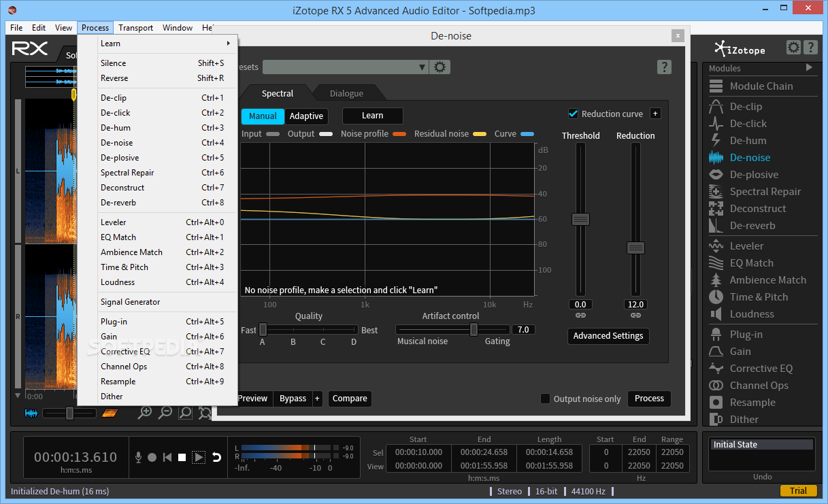Click the Compare button
This screenshot has width=828, height=504.
tap(350, 399)
